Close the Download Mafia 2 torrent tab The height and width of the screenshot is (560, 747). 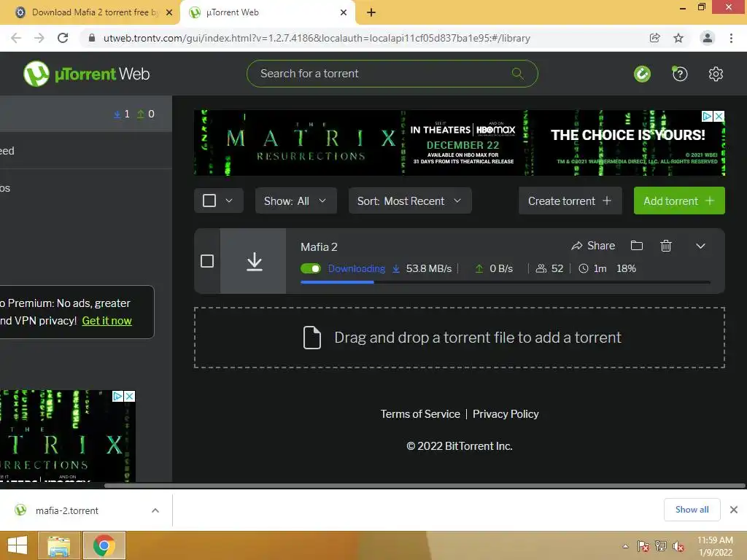(x=169, y=13)
